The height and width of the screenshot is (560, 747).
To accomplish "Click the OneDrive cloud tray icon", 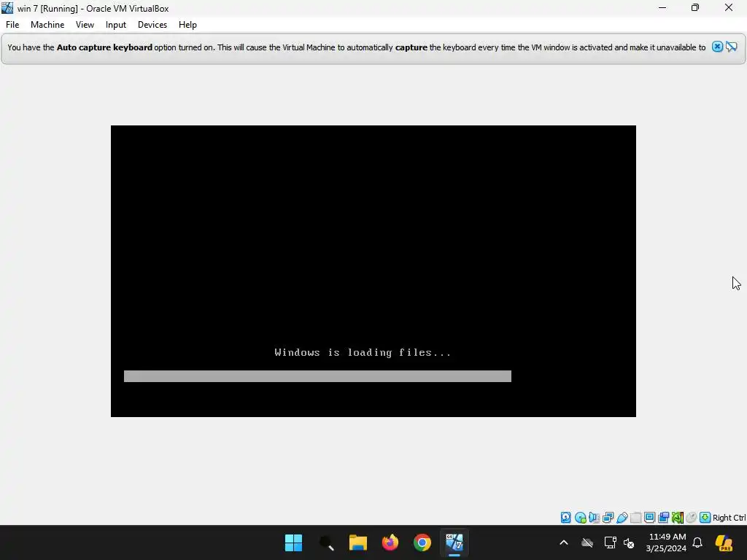I will pyautogui.click(x=587, y=542).
